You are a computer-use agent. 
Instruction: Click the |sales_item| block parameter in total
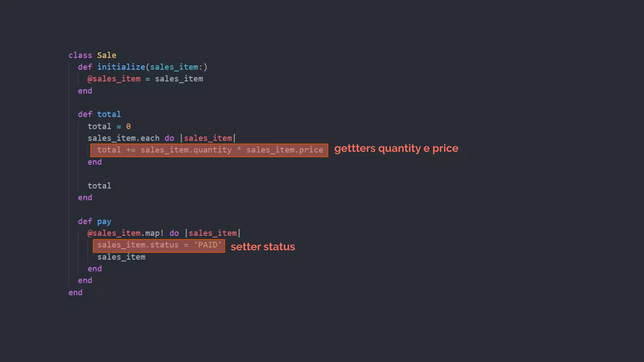208,138
